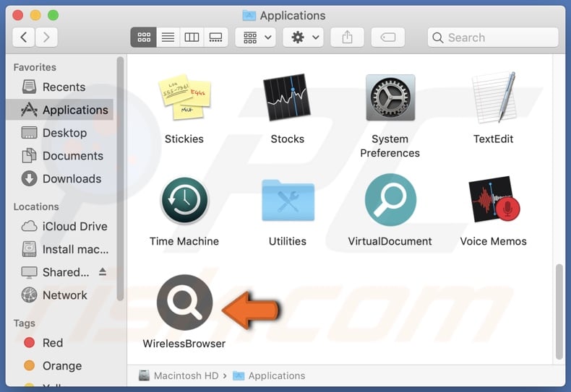Close the Finder window

click(x=18, y=15)
